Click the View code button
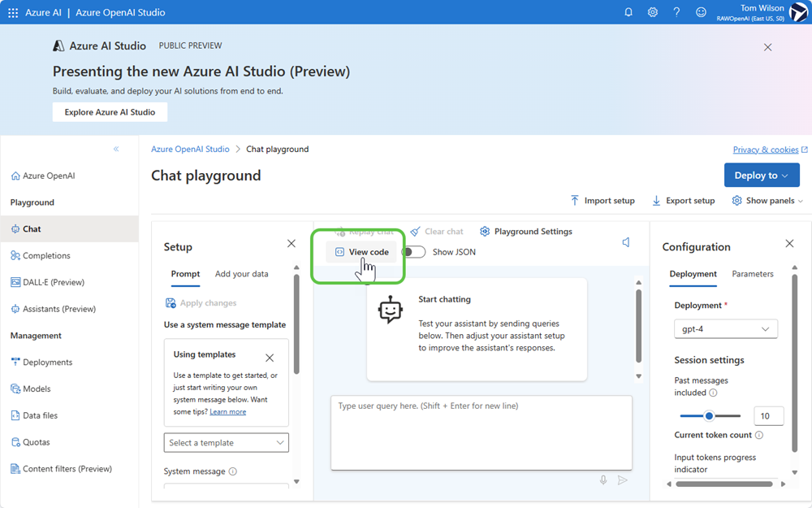The width and height of the screenshot is (812, 508). click(x=361, y=252)
